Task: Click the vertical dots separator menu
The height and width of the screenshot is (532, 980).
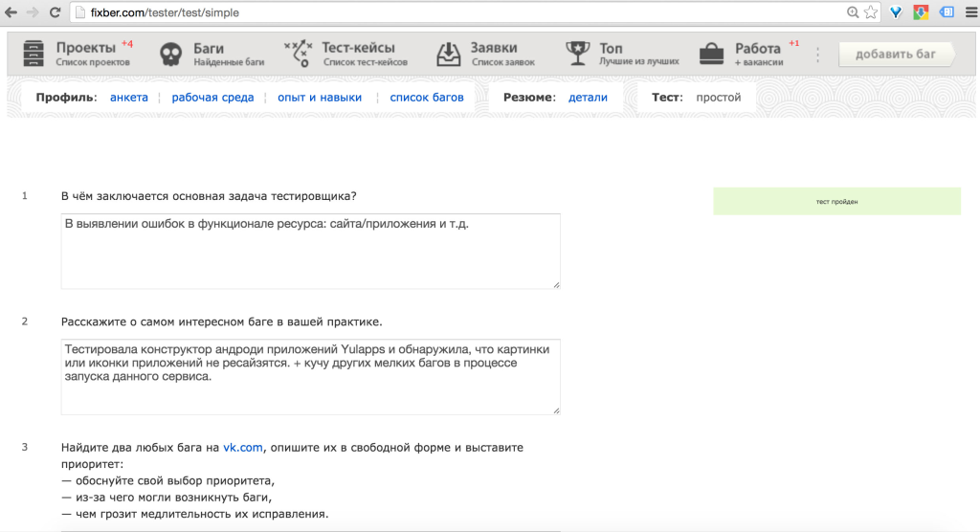Action: 817,55
